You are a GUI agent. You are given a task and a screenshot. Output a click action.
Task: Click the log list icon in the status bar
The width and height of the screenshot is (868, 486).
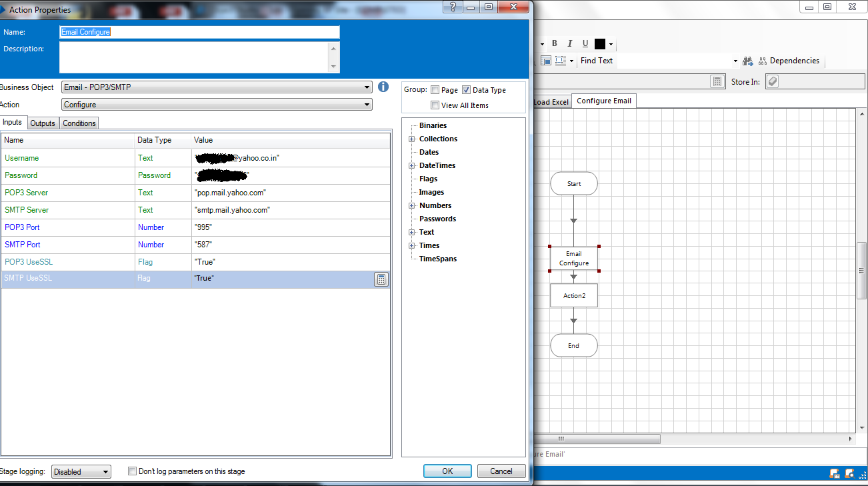coord(835,474)
